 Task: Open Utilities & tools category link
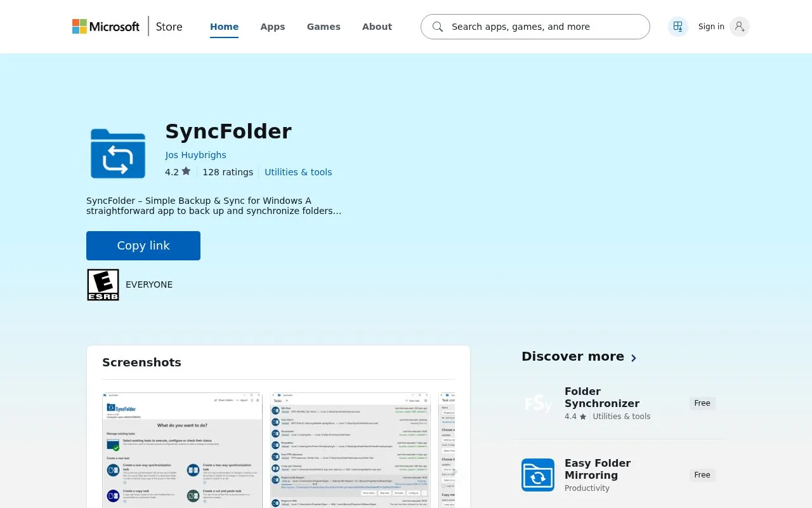point(298,172)
